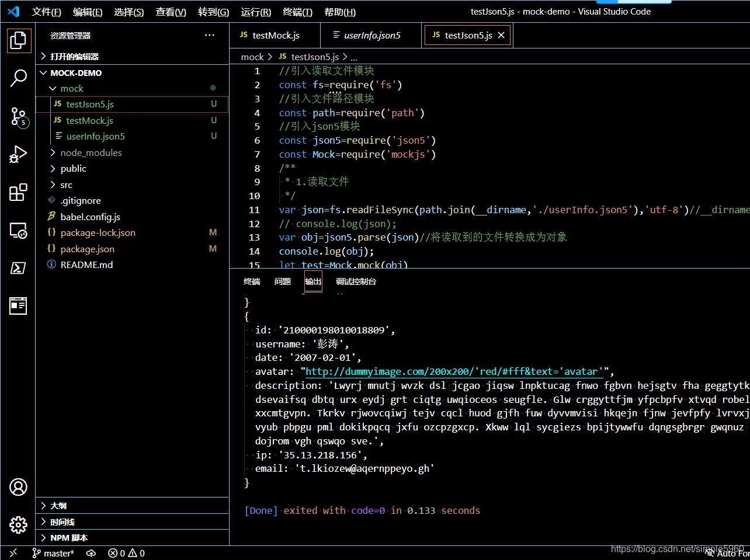Click the userInfo.json5 file icon in tree
Viewport: 750px width, 560px height.
(x=58, y=136)
